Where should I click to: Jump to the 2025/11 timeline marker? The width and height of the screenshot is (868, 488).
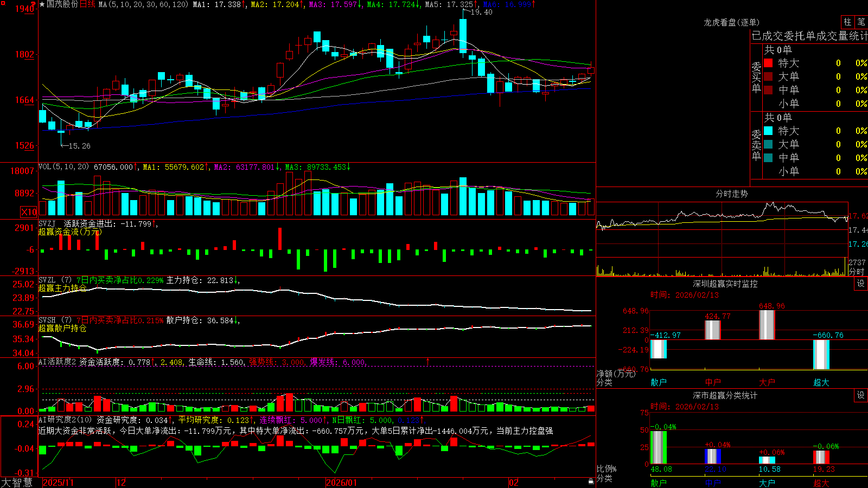point(58,483)
